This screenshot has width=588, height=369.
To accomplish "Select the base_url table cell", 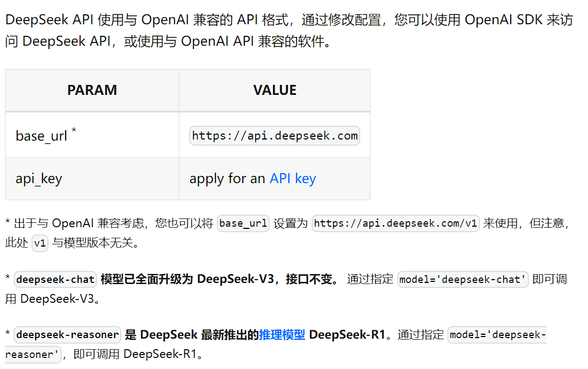I will tap(92, 135).
